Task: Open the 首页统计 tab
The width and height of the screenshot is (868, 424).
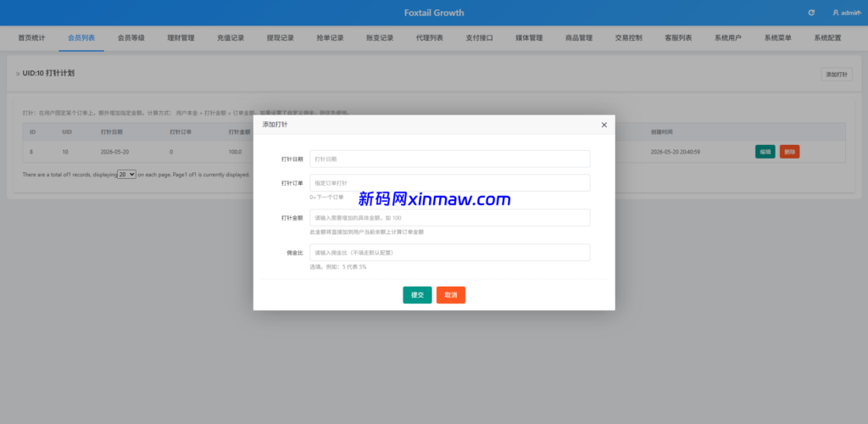Action: coord(31,38)
